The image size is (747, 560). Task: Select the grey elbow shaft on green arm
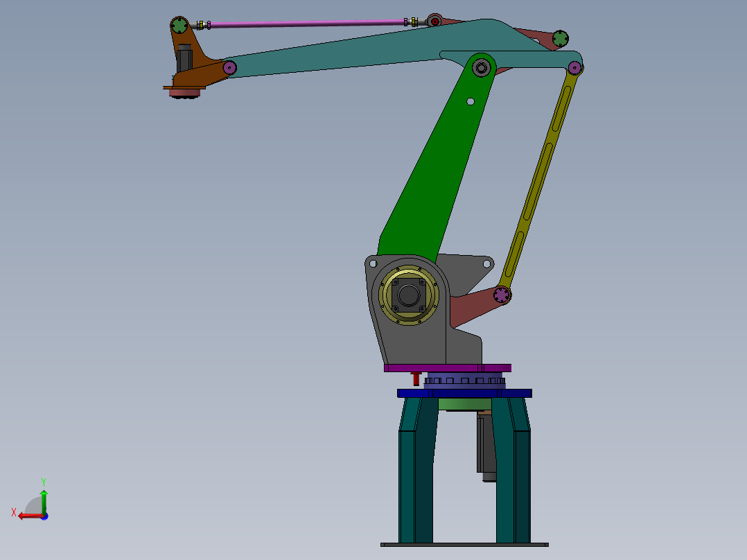481,68
